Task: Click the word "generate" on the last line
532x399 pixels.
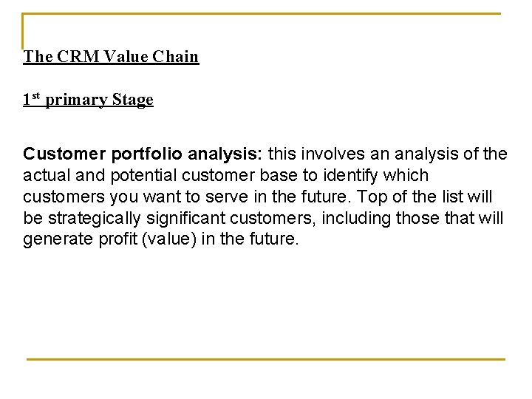Action: [x=54, y=239]
